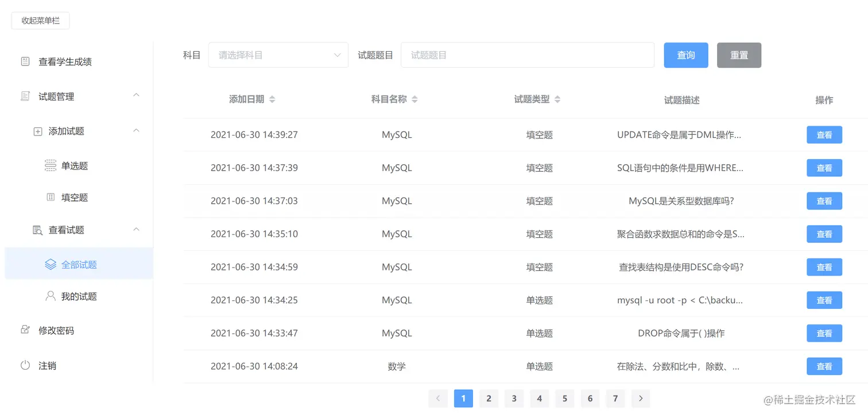This screenshot has width=868, height=418.
Task: Go to page 3
Action: [x=514, y=398]
